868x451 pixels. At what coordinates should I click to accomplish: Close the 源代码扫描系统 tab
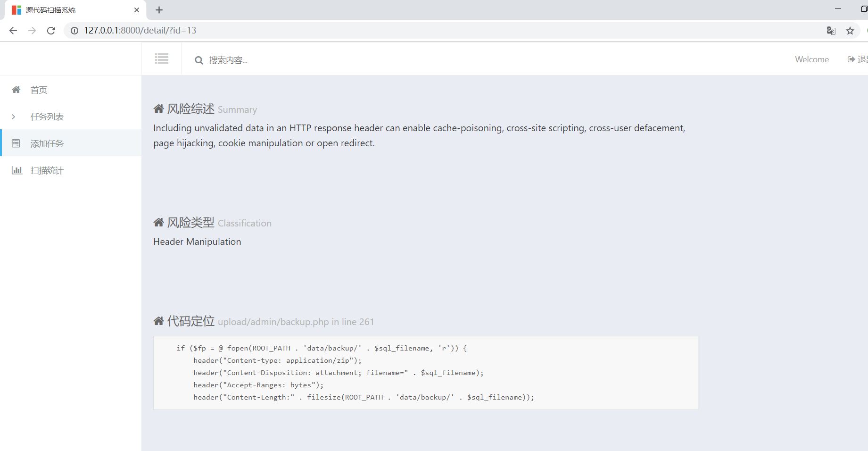click(x=137, y=10)
